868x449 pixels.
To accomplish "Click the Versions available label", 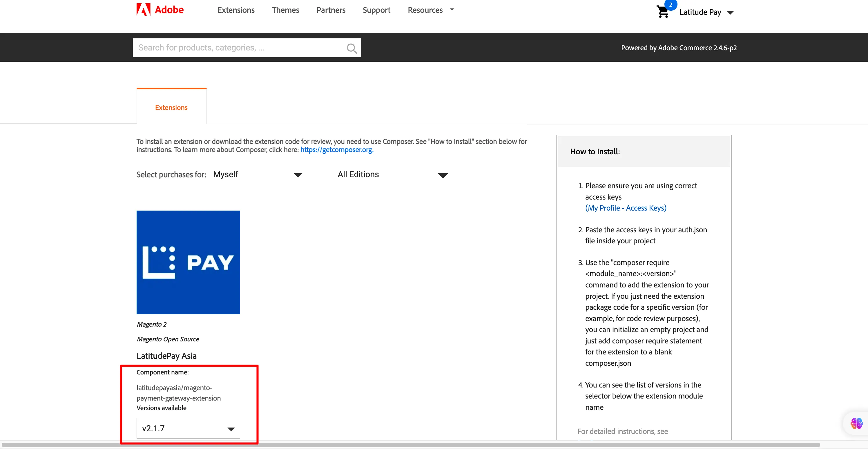I will (162, 408).
